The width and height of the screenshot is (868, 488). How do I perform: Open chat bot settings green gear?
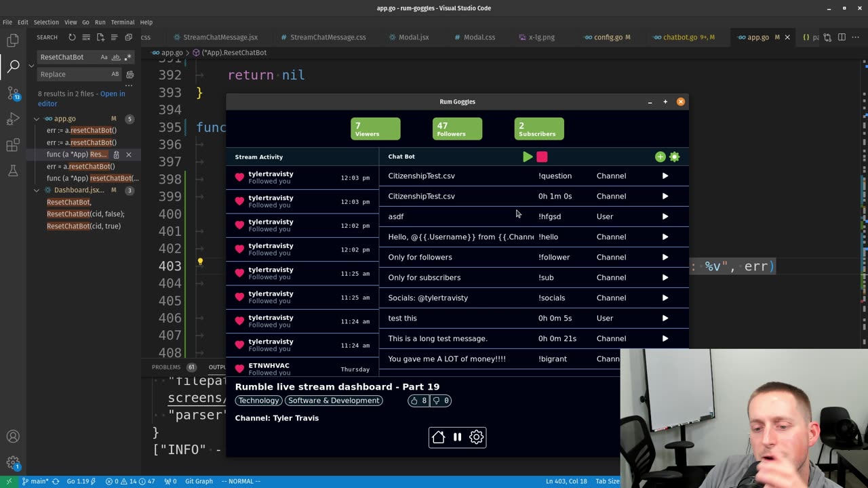pos(674,157)
